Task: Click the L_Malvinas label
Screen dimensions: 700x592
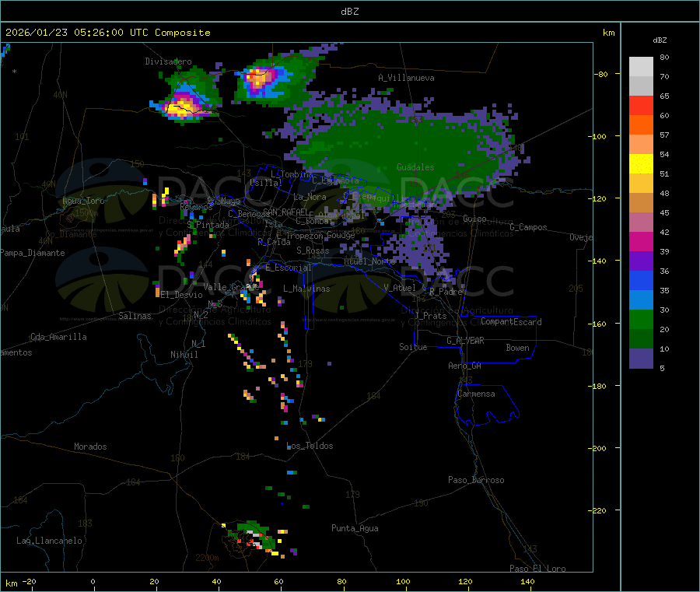Action: pos(306,289)
